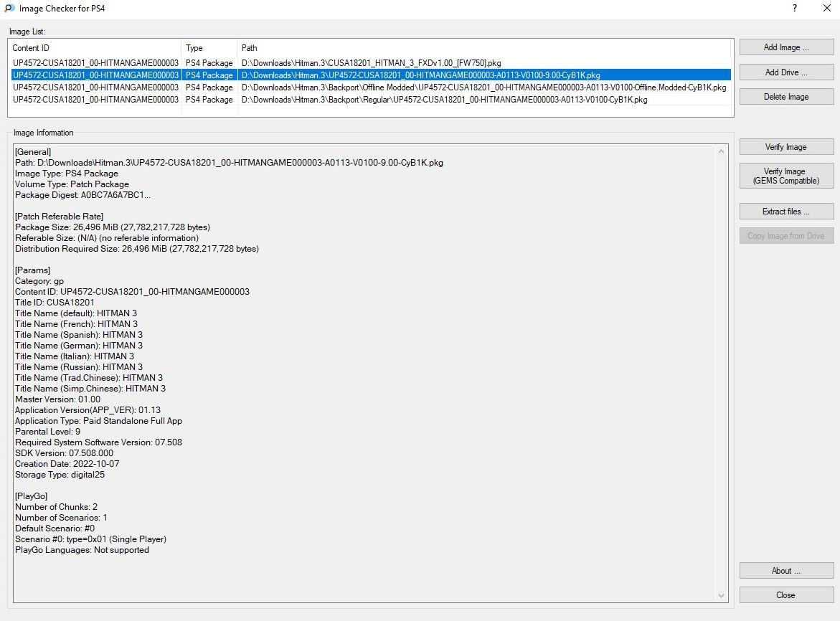This screenshot has height=621, width=840.
Task: Click the Add Image button
Action: [x=786, y=47]
